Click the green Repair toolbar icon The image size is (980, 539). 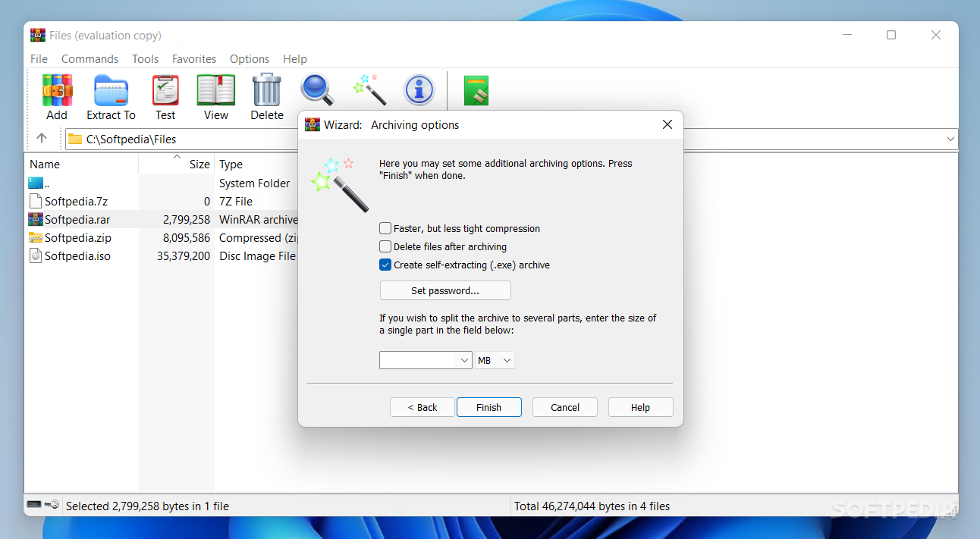[476, 90]
